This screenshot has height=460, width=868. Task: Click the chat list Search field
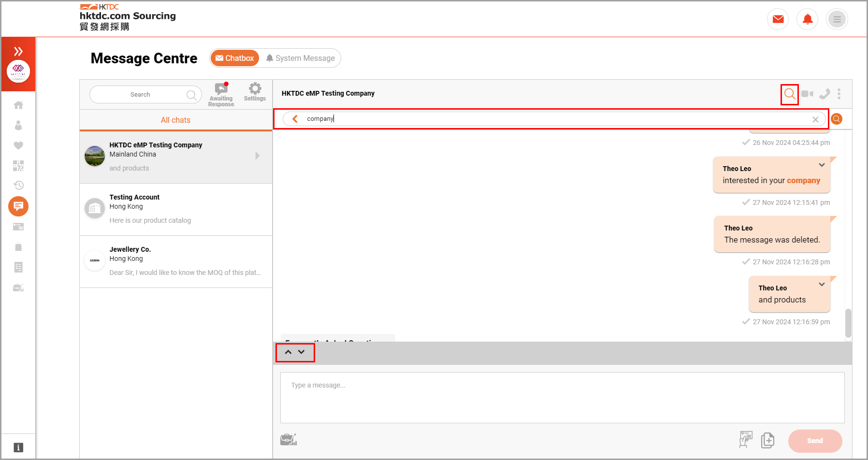pos(145,95)
